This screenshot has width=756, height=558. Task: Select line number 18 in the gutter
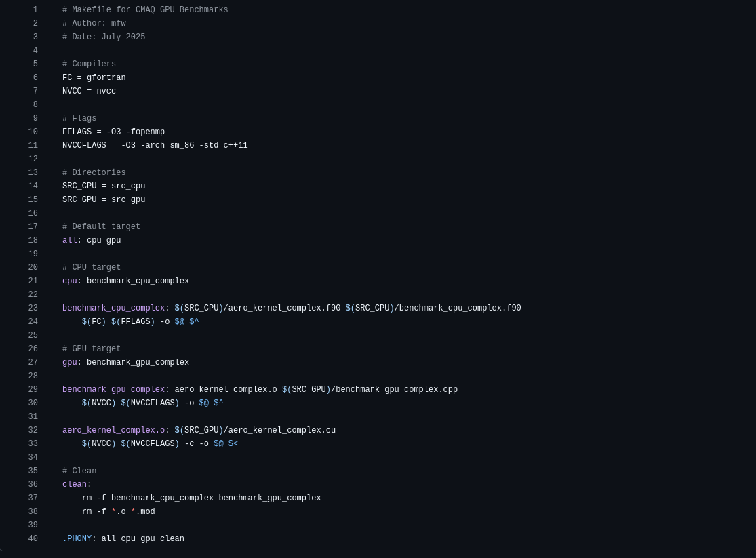33,241
